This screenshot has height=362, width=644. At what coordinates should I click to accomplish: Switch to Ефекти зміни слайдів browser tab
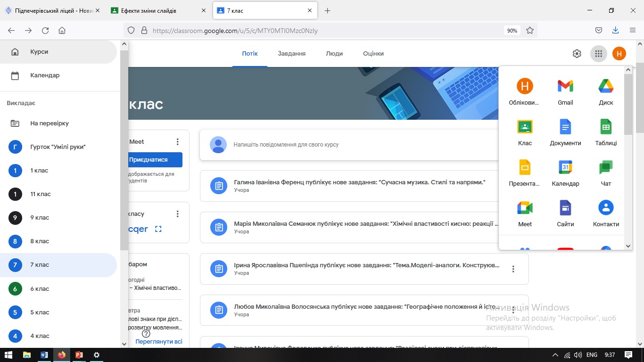pyautogui.click(x=158, y=10)
